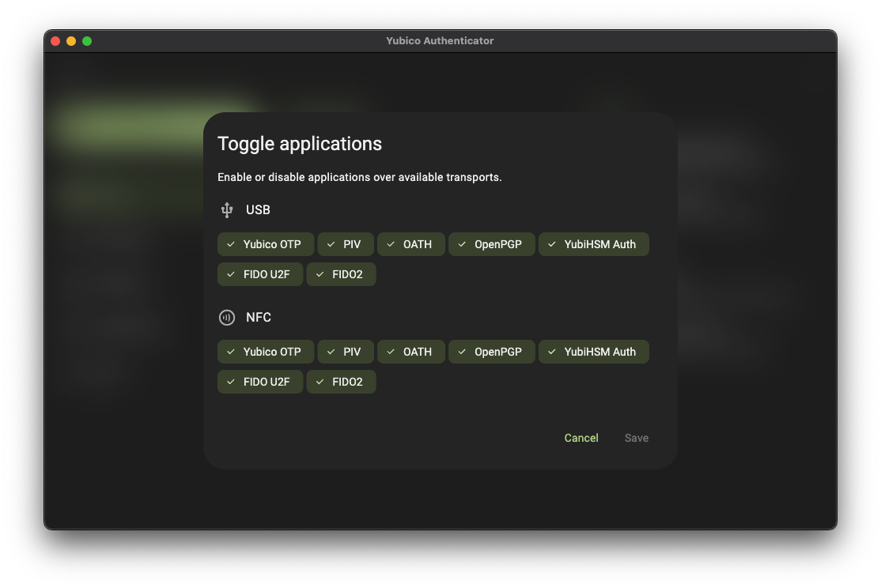Disable OpenPGP over NFC
Viewport: 881px width, 588px height.
(492, 352)
